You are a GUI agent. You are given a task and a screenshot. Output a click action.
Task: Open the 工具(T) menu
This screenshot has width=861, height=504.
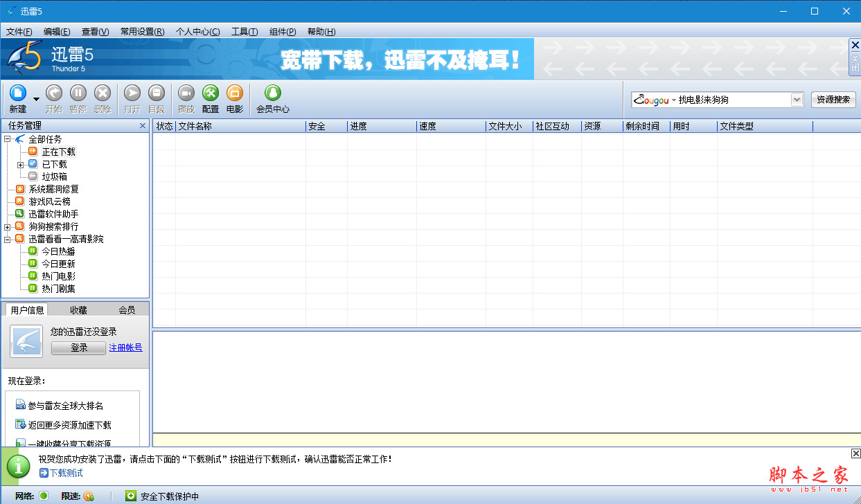tap(245, 32)
